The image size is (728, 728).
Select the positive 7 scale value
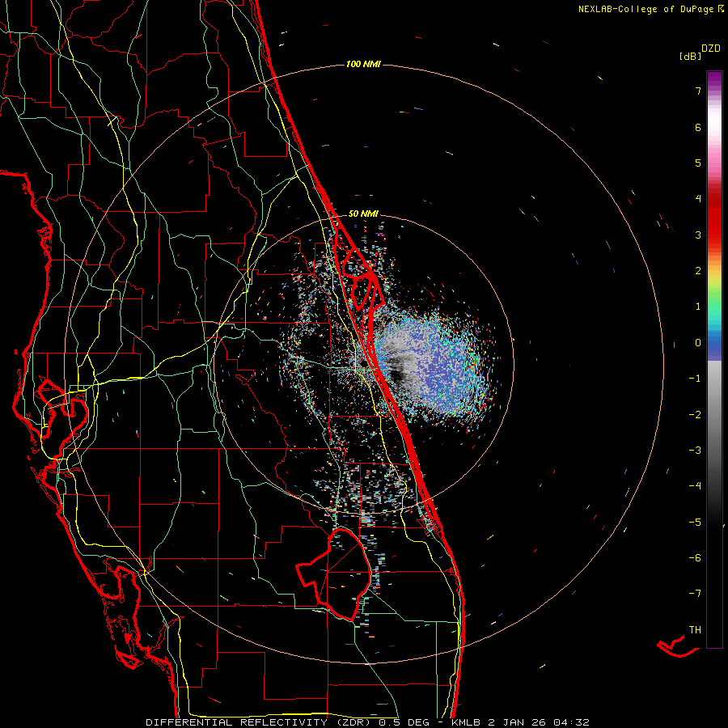(698, 91)
